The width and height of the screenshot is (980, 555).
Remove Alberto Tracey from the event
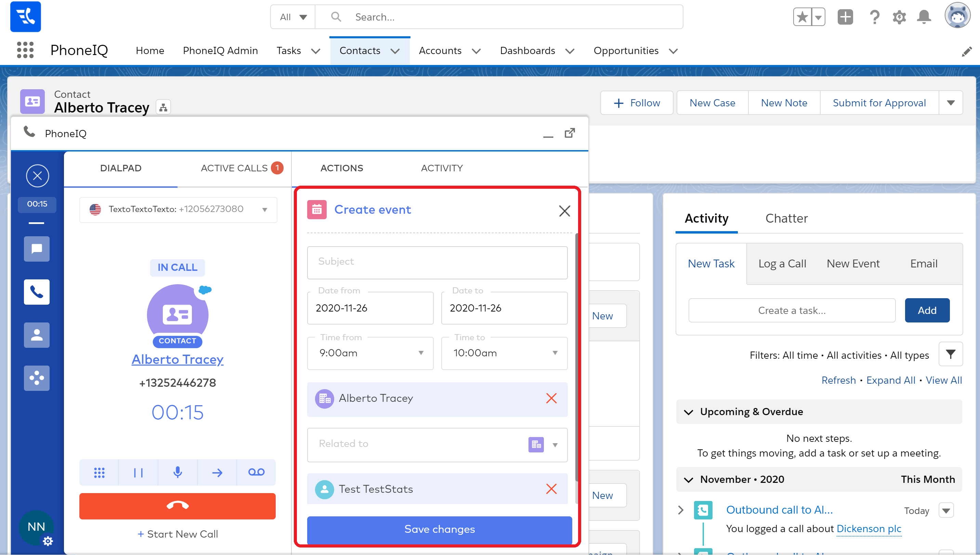coord(551,398)
